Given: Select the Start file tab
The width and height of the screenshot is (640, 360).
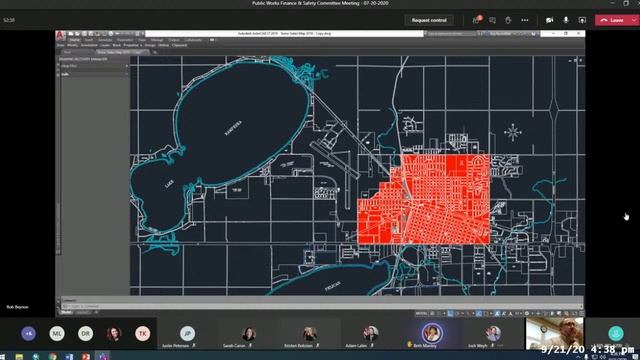Looking at the screenshot, I should pos(67,52).
